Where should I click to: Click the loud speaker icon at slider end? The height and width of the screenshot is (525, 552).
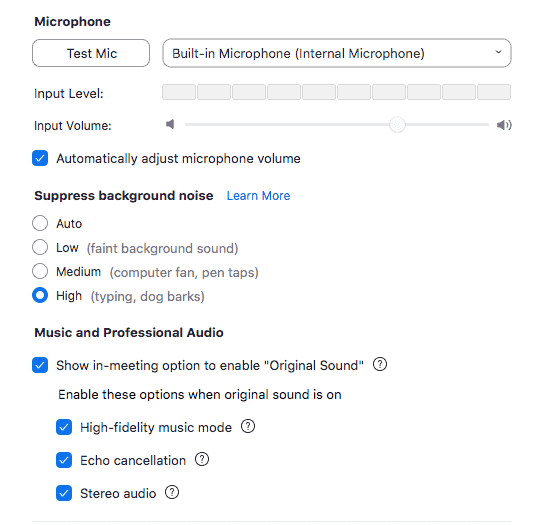pyautogui.click(x=504, y=125)
